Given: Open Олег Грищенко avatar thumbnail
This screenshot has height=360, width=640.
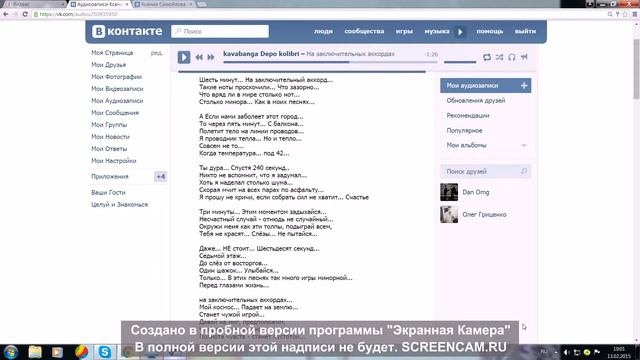Looking at the screenshot, I should pyautogui.click(x=449, y=214).
